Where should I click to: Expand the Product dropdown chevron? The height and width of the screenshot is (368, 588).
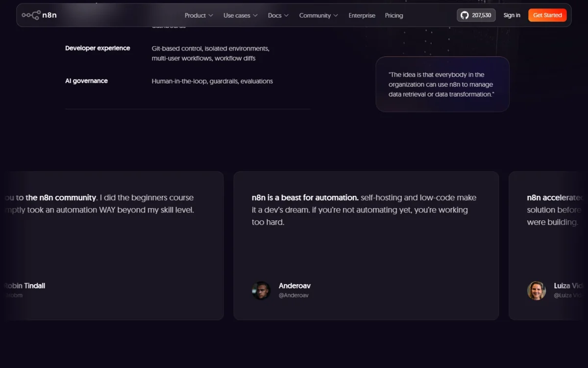coord(211,16)
